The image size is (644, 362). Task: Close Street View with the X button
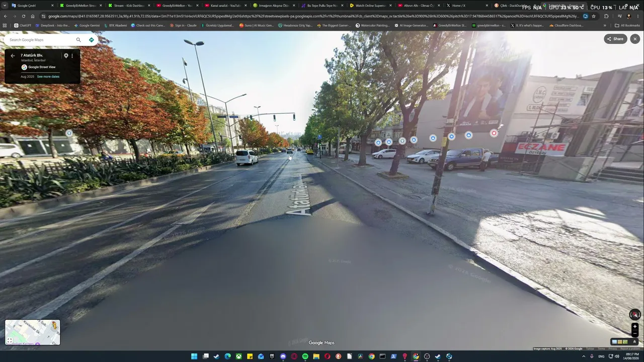(x=635, y=39)
